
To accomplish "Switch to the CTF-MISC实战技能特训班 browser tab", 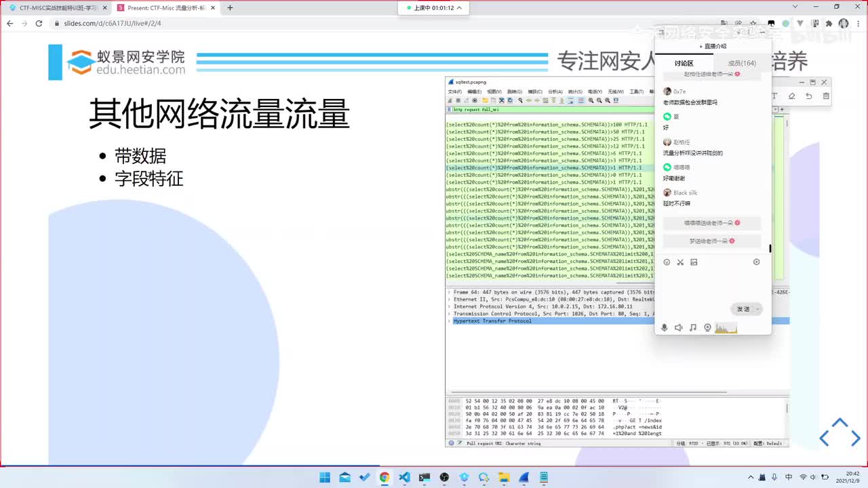I will [x=58, y=7].
